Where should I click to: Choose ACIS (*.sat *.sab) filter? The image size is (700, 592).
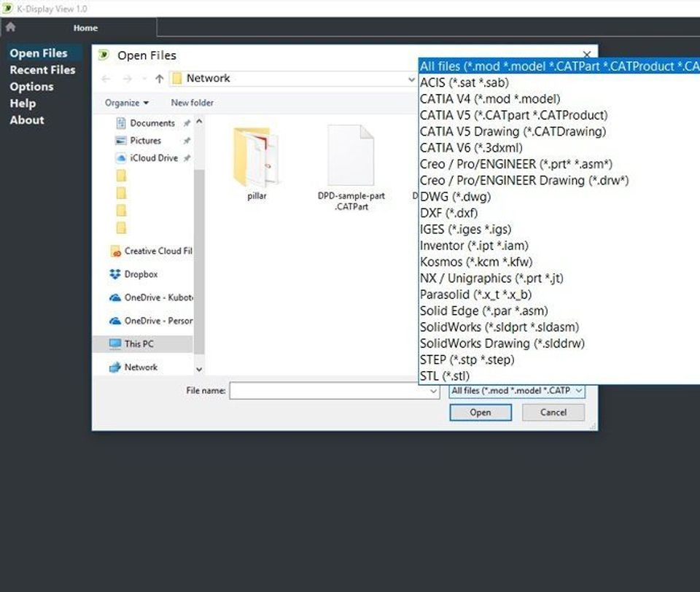[x=559, y=82]
